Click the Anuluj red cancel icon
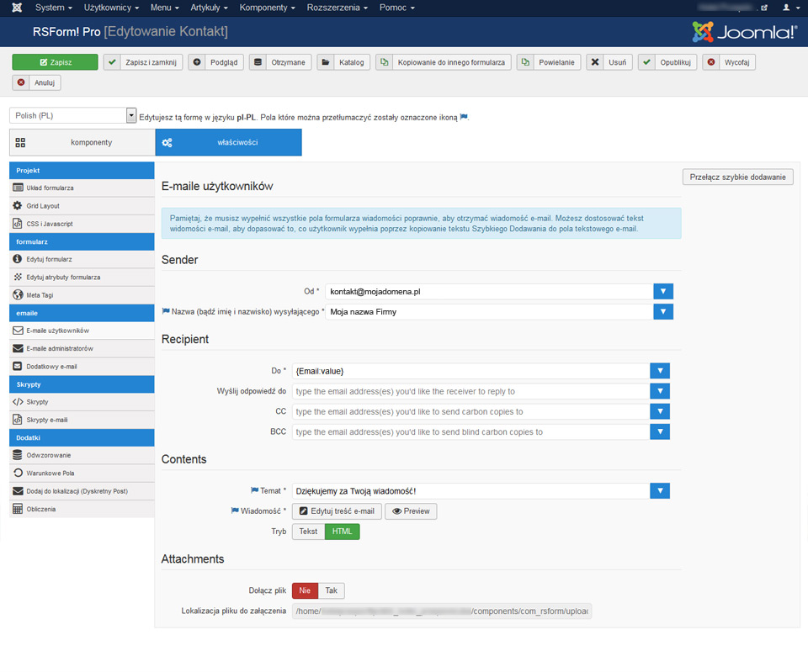 pyautogui.click(x=20, y=82)
